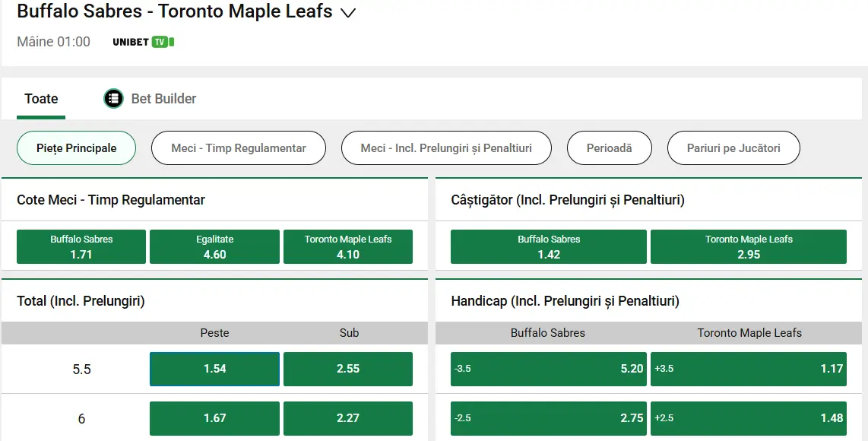Screen dimensions: 868x441
Task: Select the Toate tab
Action: [40, 98]
